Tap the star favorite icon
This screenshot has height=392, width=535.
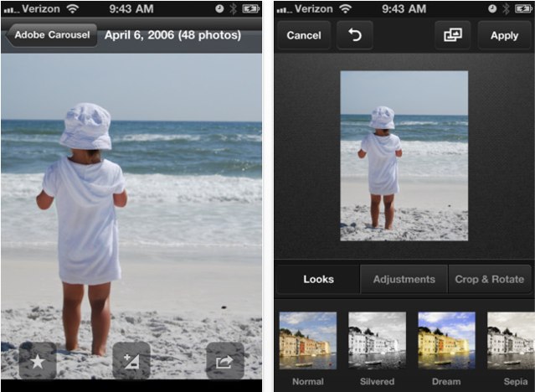(38, 360)
